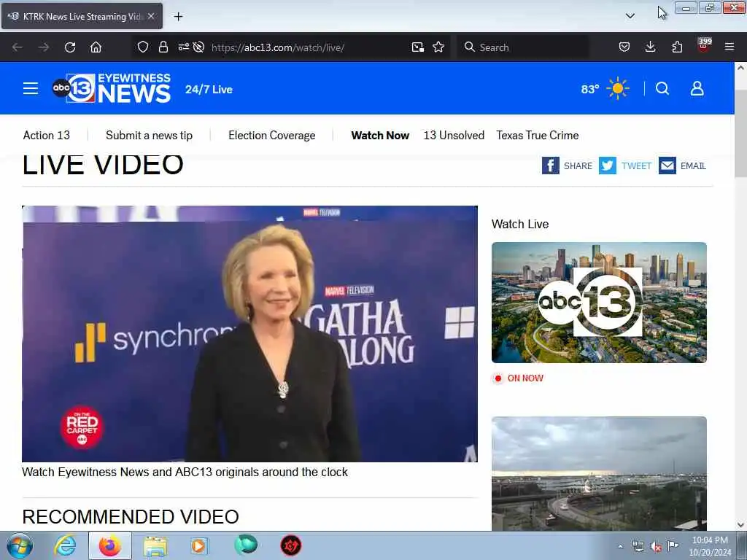747x560 pixels.
Task: Open the Action 13 section
Action: pyautogui.click(x=46, y=135)
